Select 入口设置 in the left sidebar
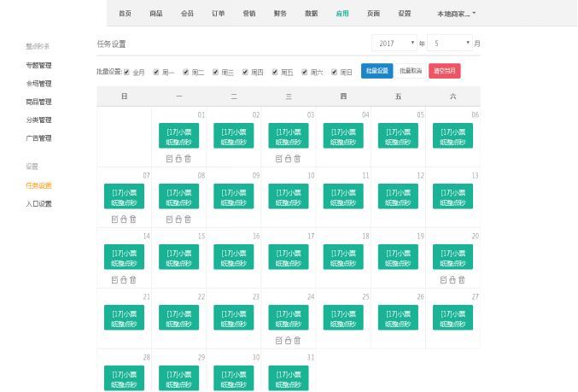 [x=39, y=204]
